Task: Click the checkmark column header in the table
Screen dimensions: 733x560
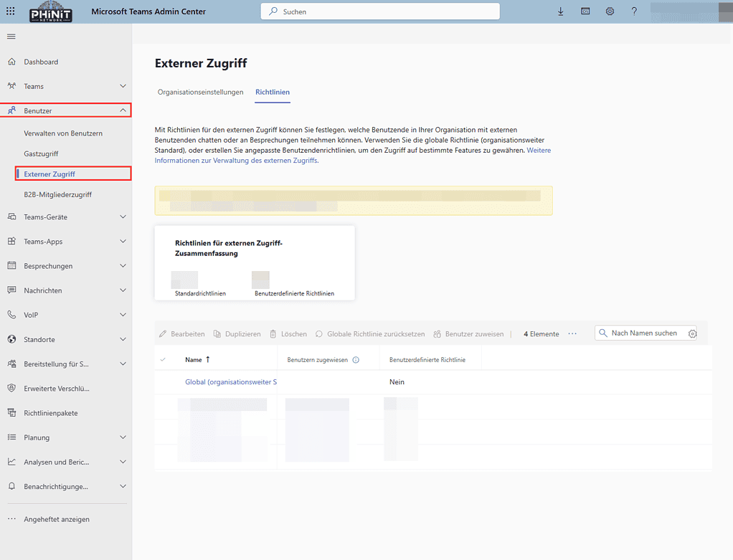Action: (163, 359)
